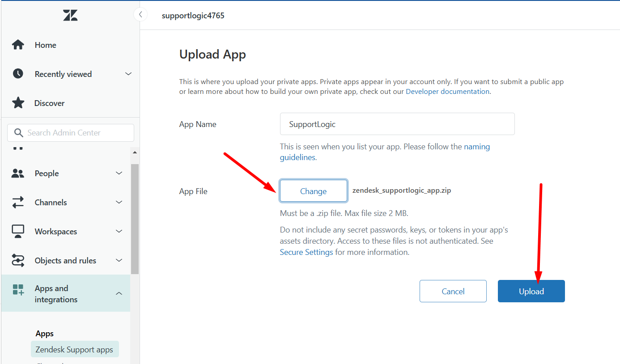Click the supportlogic4765 account name
This screenshot has width=620, height=364.
pos(193,16)
